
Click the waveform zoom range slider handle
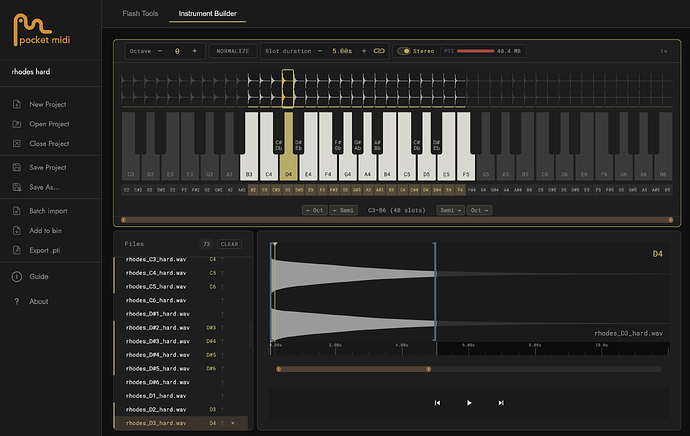click(x=428, y=369)
